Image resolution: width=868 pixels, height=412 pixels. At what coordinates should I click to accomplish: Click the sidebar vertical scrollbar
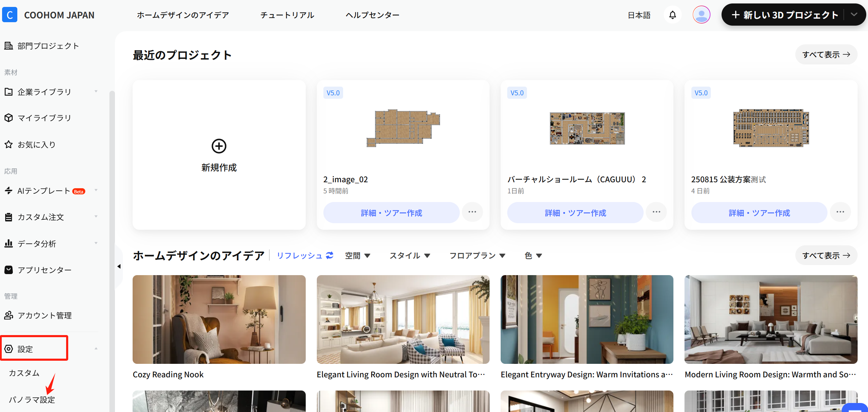tap(112, 251)
